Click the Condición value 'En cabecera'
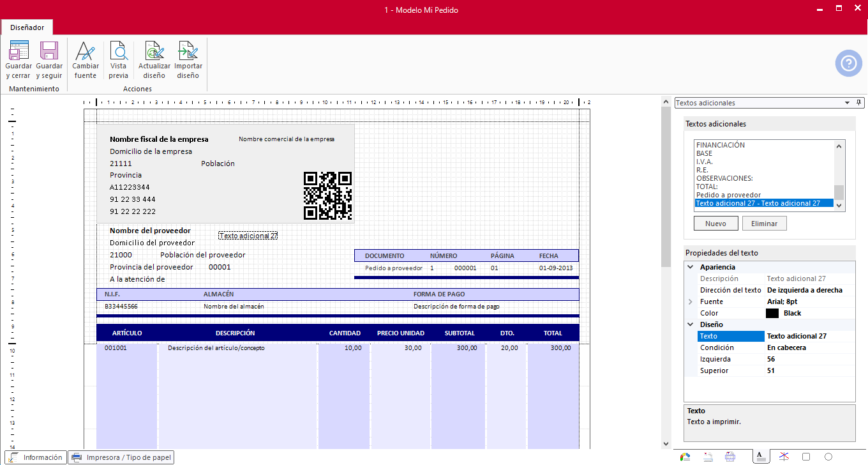Screen dimensions: 868x465 [809, 347]
